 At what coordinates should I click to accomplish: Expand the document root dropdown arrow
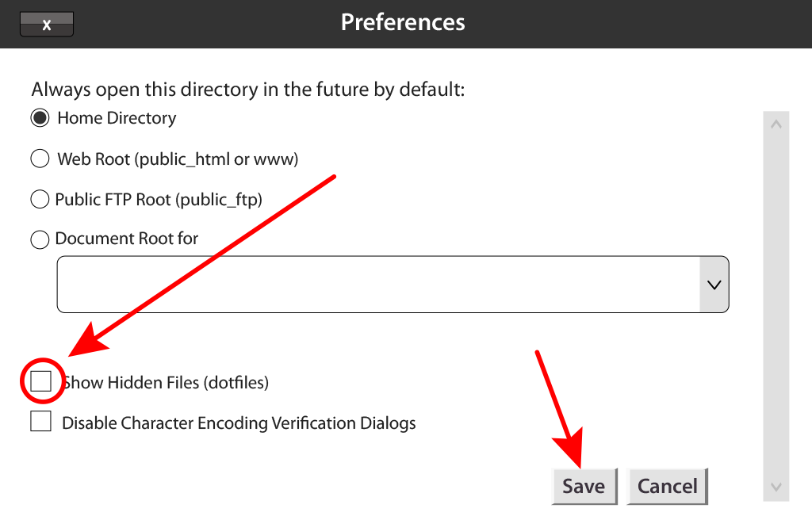(714, 284)
